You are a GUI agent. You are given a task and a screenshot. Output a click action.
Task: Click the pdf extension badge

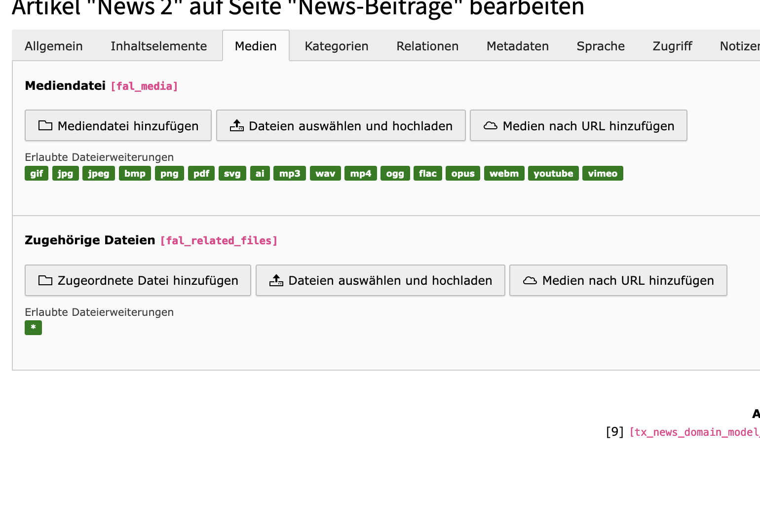[x=201, y=173]
